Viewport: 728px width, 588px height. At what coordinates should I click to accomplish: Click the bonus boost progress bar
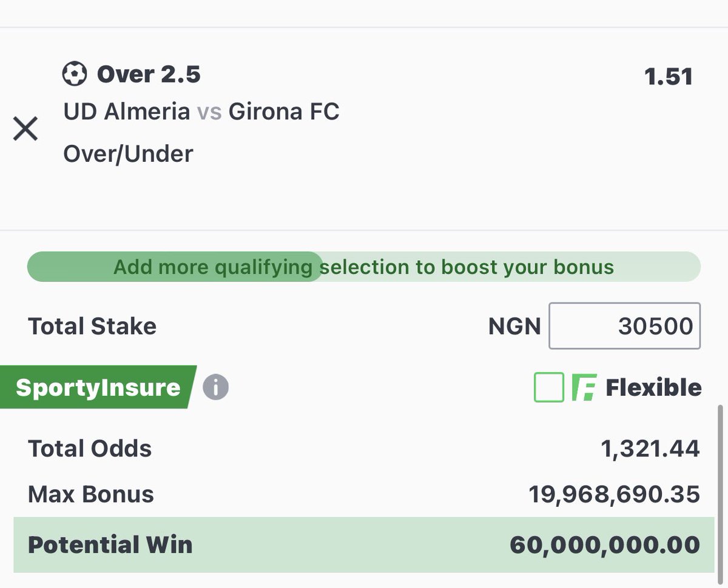click(x=364, y=267)
